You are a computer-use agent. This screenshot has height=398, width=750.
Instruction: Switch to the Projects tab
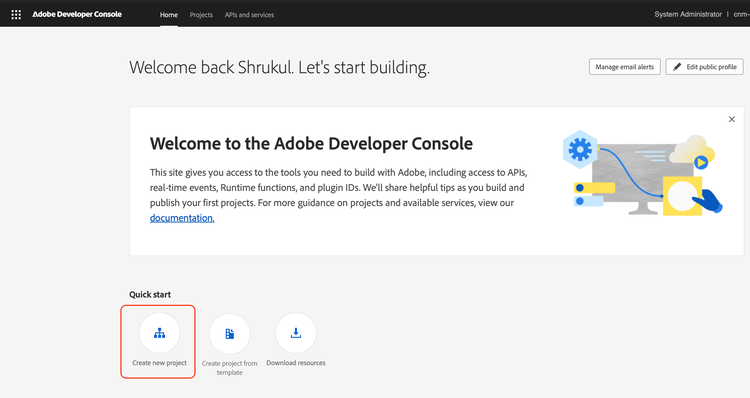tap(201, 15)
